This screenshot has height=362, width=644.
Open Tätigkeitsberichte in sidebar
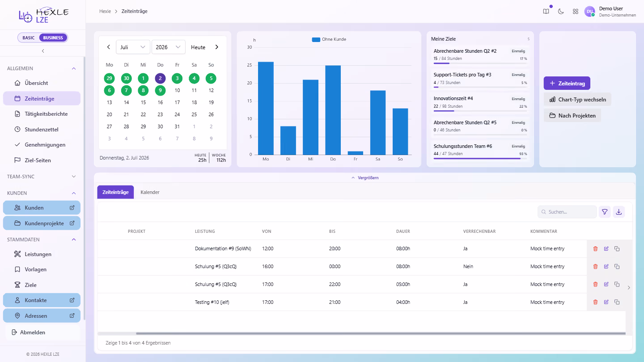42,114
